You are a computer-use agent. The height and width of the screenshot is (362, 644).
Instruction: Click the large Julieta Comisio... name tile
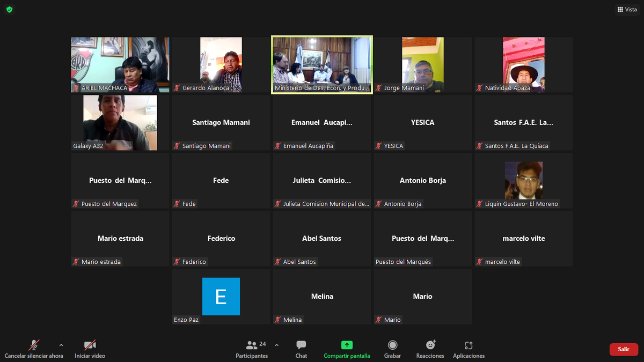[x=322, y=181]
